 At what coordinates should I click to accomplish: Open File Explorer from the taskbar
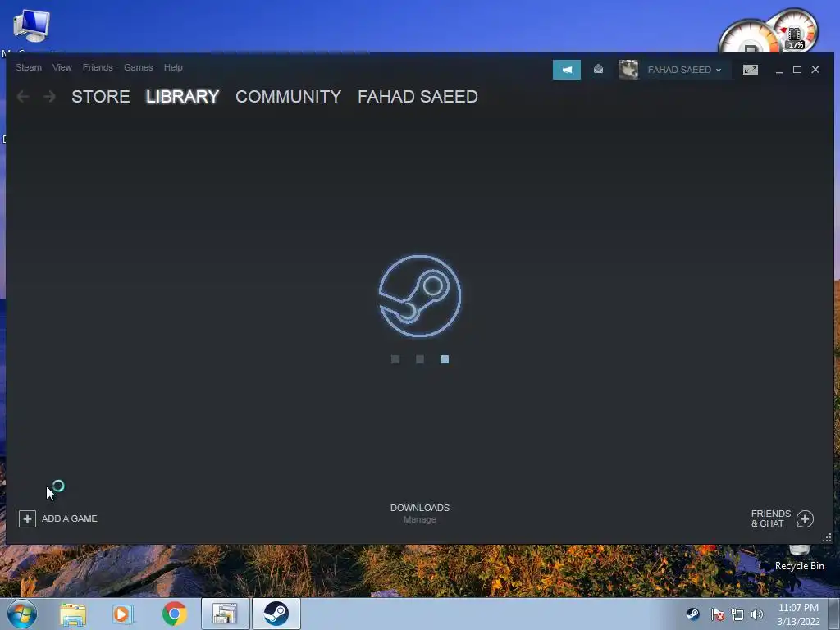[x=73, y=614]
